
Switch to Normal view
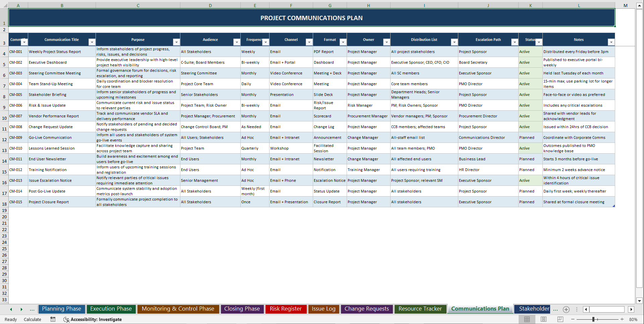point(527,319)
